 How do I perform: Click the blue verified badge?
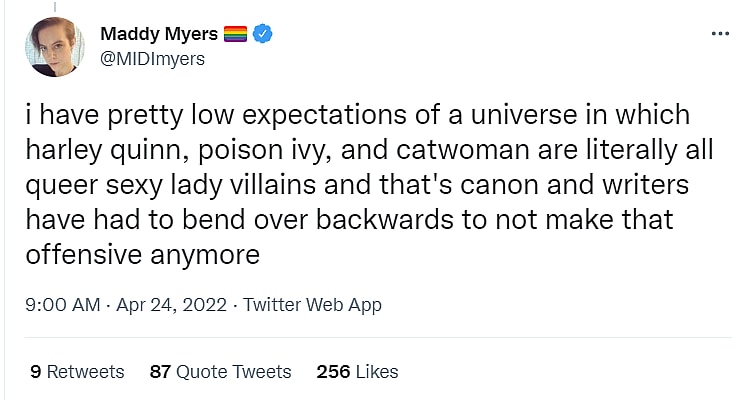point(263,35)
